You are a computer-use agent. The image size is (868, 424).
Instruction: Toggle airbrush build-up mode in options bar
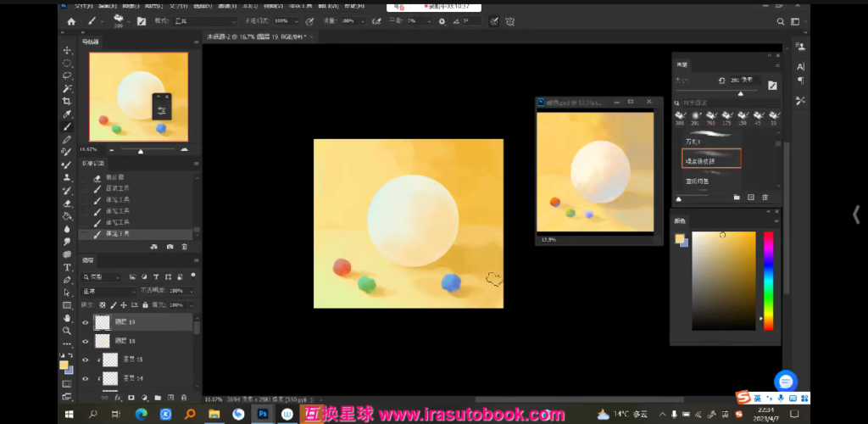tap(377, 21)
